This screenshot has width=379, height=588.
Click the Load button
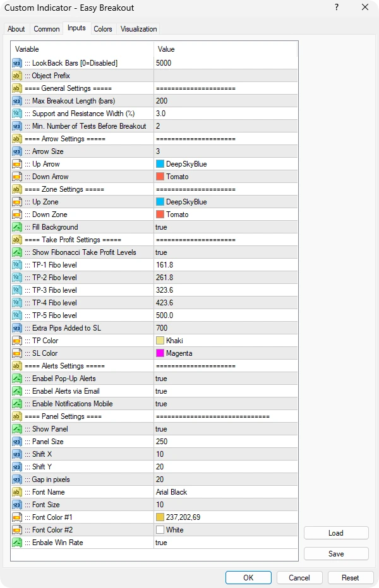336,533
